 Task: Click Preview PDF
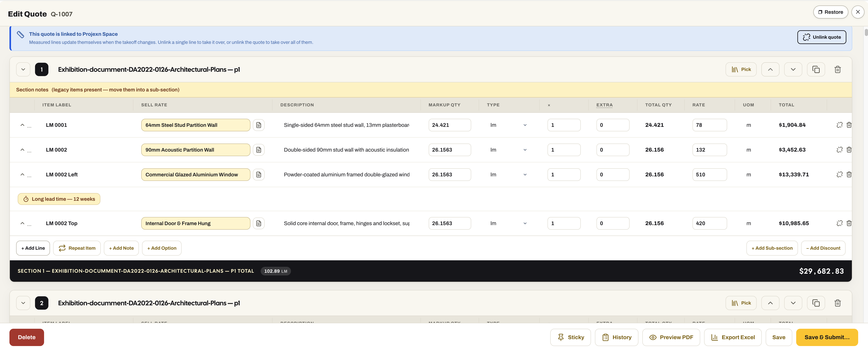pyautogui.click(x=671, y=337)
